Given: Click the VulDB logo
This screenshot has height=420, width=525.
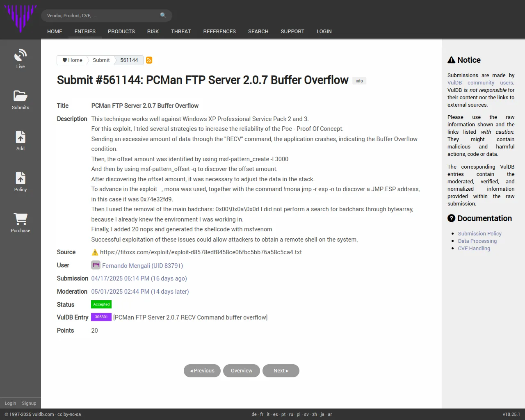Looking at the screenshot, I should 21,18.
